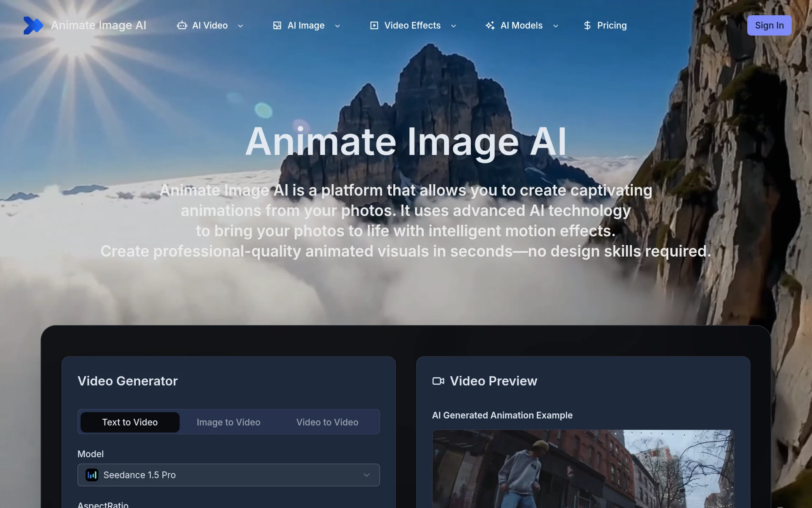Click the Sign In button
Image resolution: width=812 pixels, height=508 pixels.
tap(769, 25)
